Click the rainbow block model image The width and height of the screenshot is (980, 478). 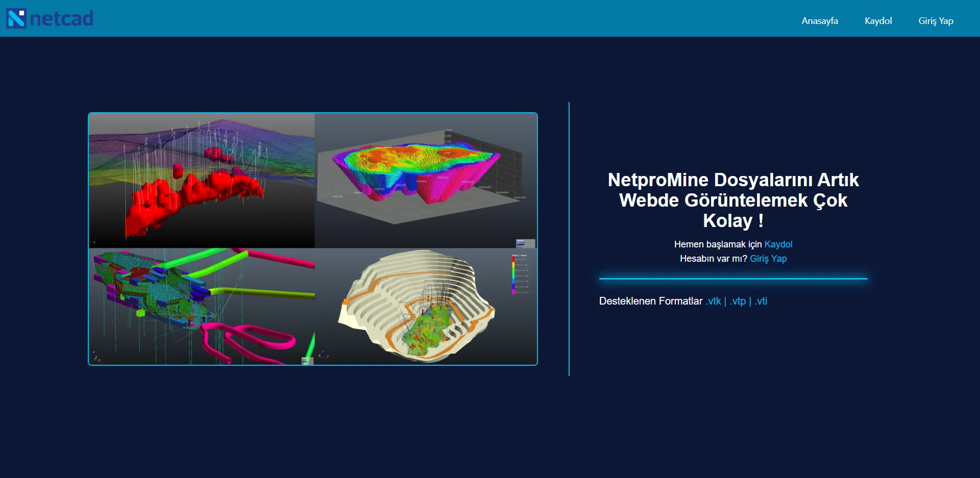click(x=426, y=181)
